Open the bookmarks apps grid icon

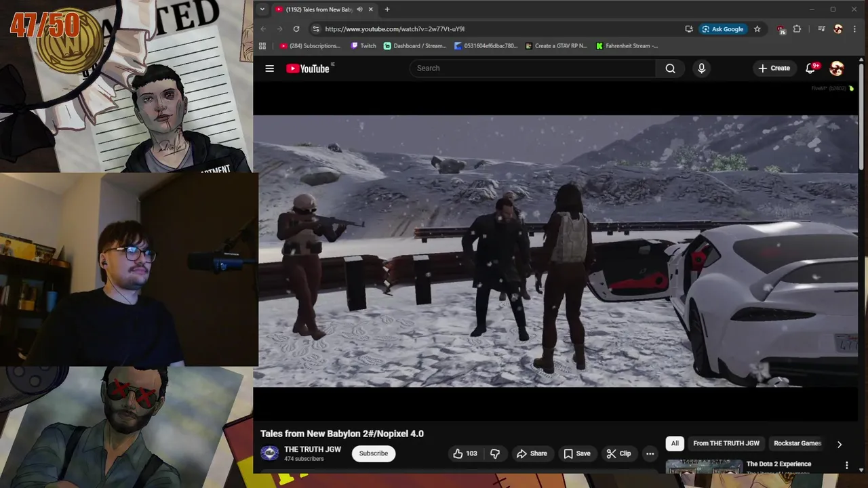tap(262, 46)
